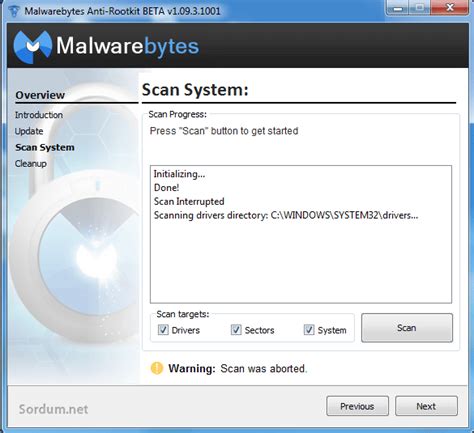The width and height of the screenshot is (474, 433).
Task: Click the Malwarebytes logo in the header banner
Action: [x=106, y=46]
